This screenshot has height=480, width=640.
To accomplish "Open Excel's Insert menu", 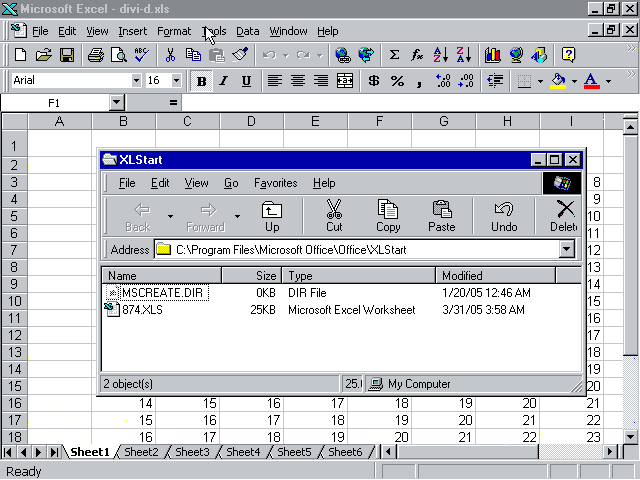I will [x=132, y=31].
